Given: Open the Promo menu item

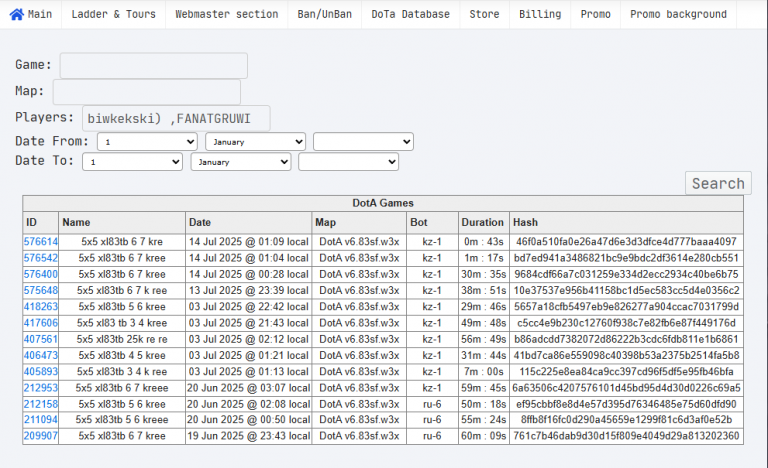Looking at the screenshot, I should click(x=596, y=14).
